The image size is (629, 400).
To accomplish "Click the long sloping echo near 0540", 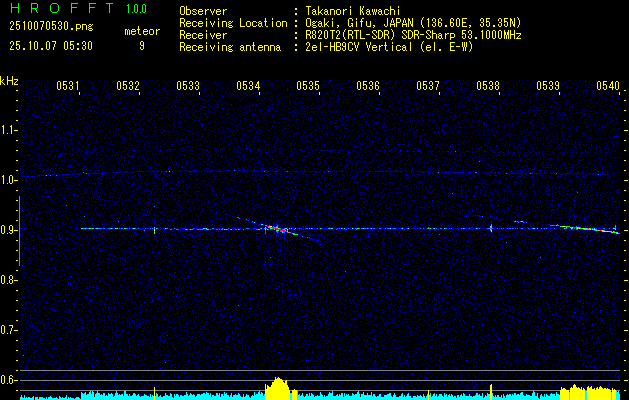I will pyautogui.click(x=586, y=229).
